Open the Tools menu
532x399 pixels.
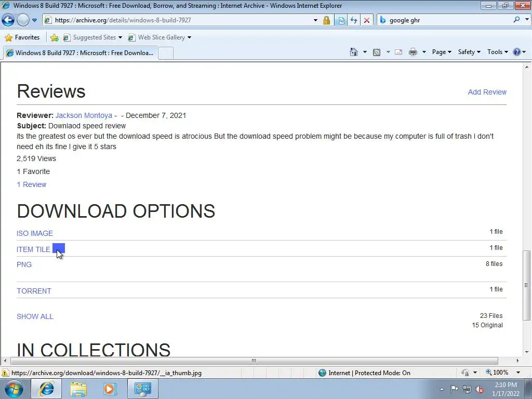(x=497, y=52)
